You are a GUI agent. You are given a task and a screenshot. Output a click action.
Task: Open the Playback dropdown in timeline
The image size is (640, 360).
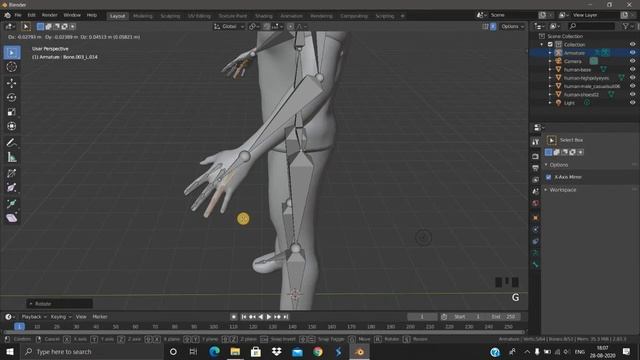pos(34,317)
